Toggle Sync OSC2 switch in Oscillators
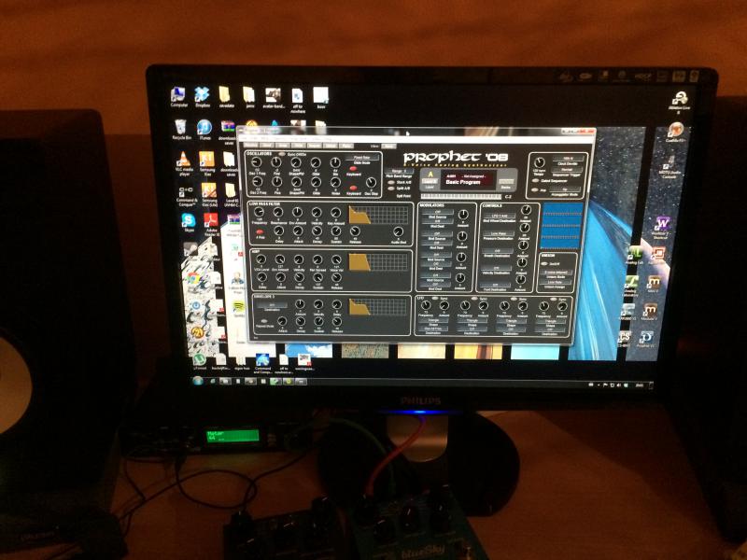The width and height of the screenshot is (747, 560). point(282,154)
